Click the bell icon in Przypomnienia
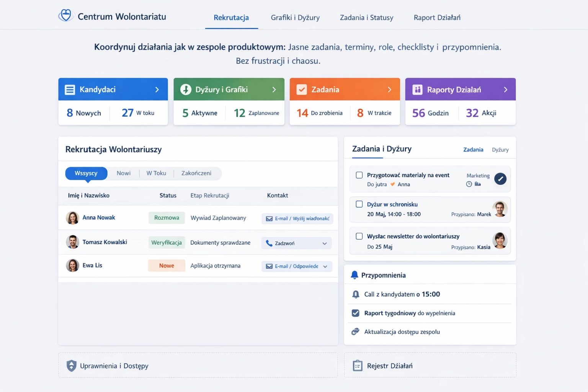588x392 pixels. click(x=354, y=274)
